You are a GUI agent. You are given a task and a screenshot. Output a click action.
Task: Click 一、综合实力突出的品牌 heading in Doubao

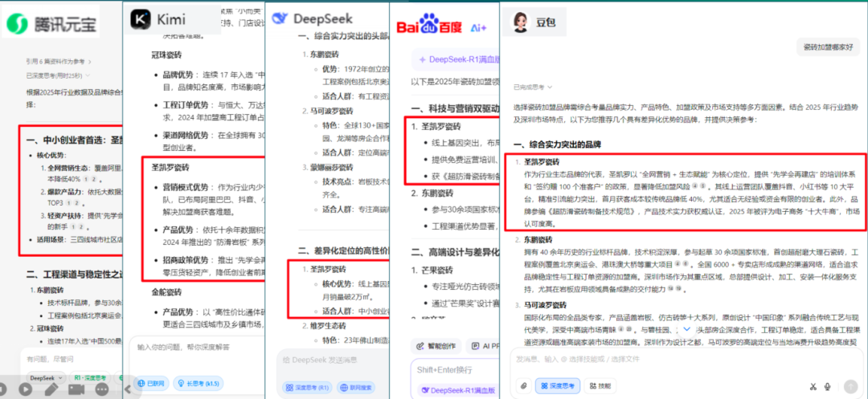[558, 145]
